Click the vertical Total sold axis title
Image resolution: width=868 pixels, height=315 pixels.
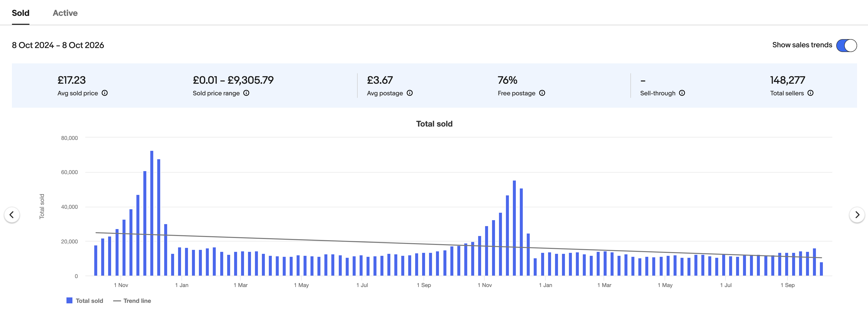pos(42,207)
